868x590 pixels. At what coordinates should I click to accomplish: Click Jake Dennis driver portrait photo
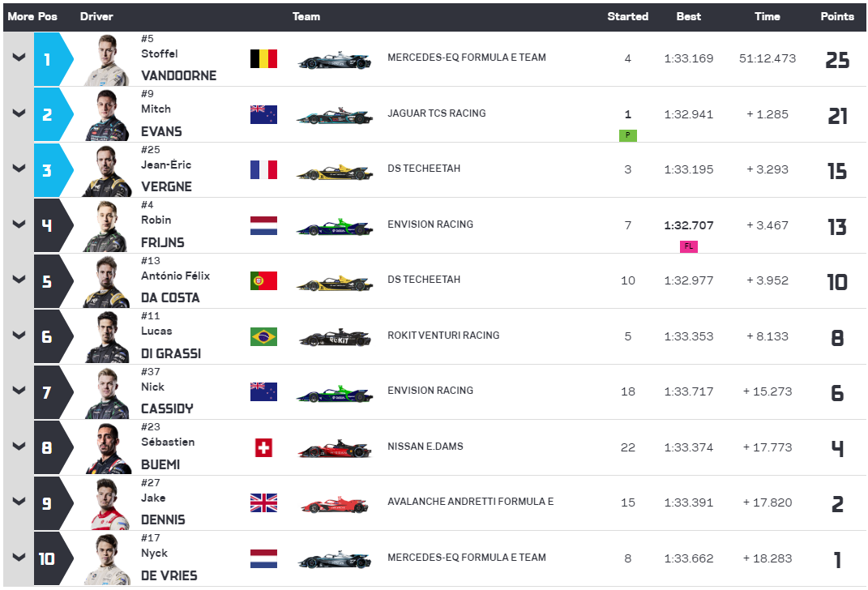110,504
